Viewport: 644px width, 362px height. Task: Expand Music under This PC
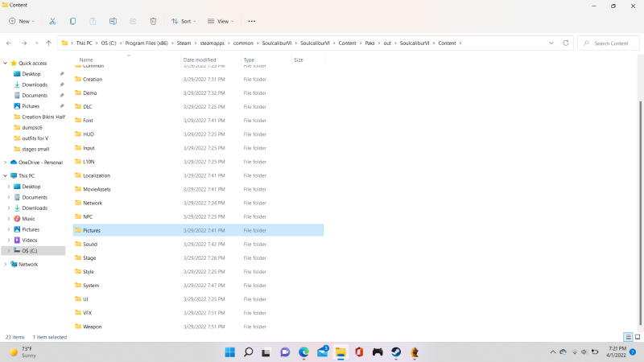[9, 219]
